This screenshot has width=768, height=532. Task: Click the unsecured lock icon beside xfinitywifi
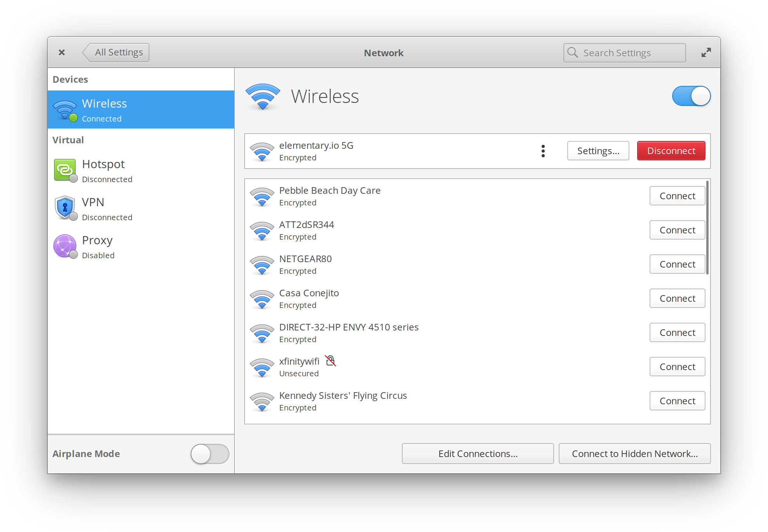coord(330,361)
